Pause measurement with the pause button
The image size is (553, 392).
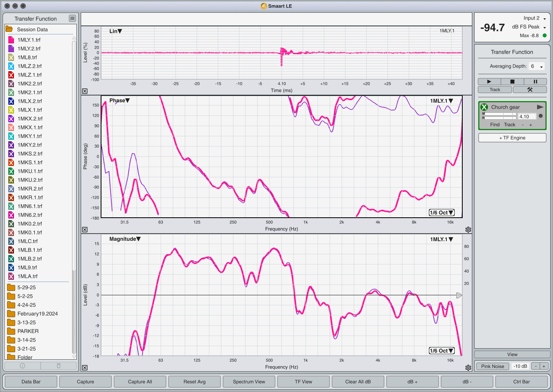pos(535,81)
